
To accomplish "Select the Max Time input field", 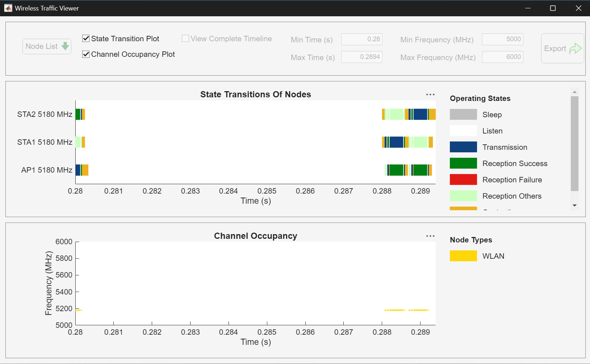I will click(x=361, y=57).
